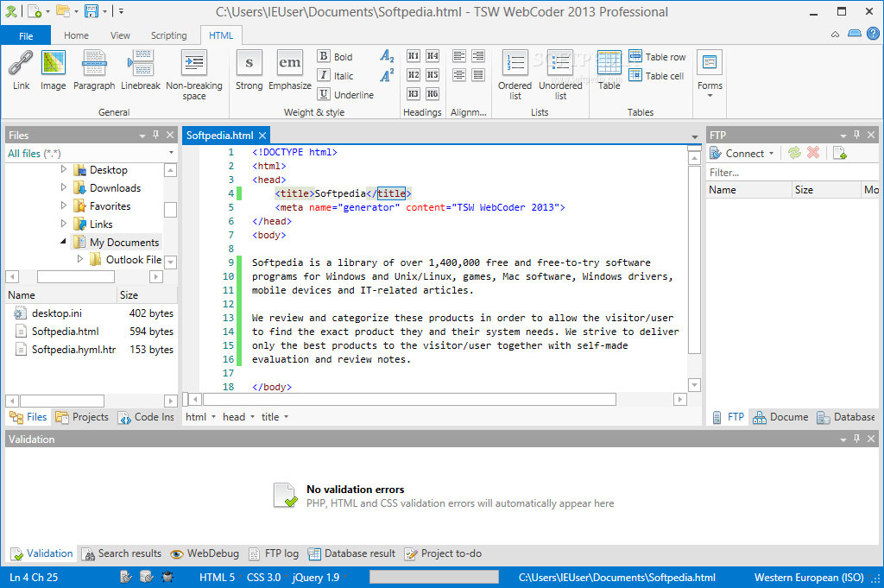This screenshot has width=884, height=588.
Task: Center align text
Action: click(x=459, y=74)
